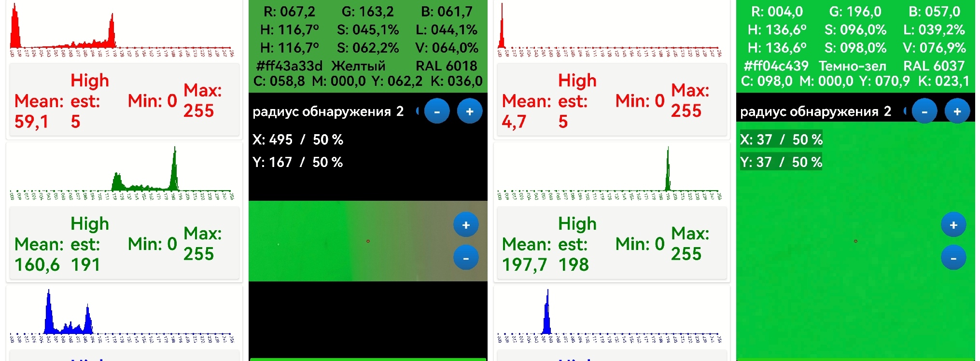Zoom in on left gradient image
The image size is (980, 361).
[x=466, y=225]
